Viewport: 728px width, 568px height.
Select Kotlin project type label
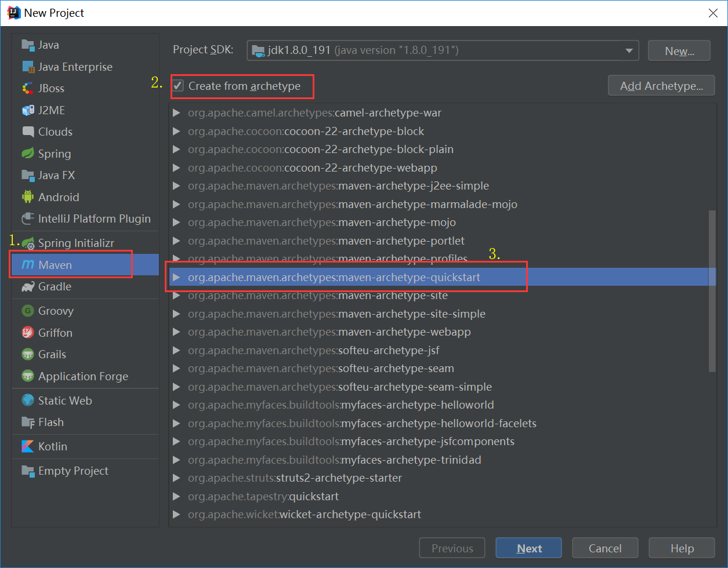(53, 446)
